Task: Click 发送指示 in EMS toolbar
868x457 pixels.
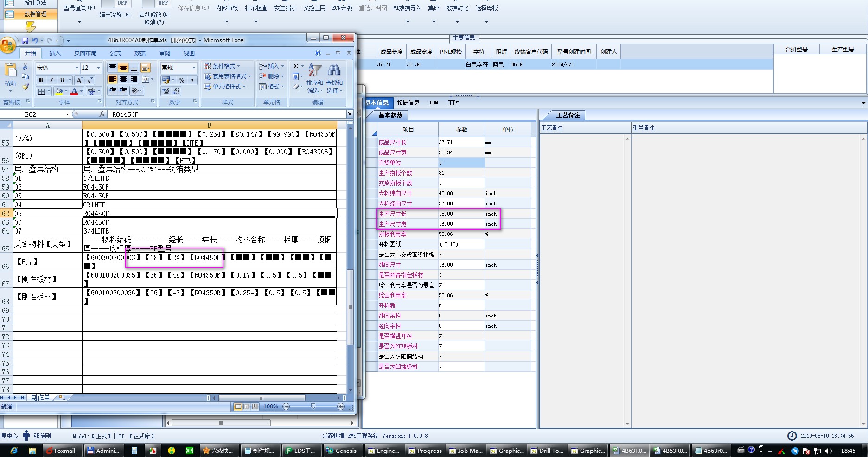Action: click(x=285, y=8)
